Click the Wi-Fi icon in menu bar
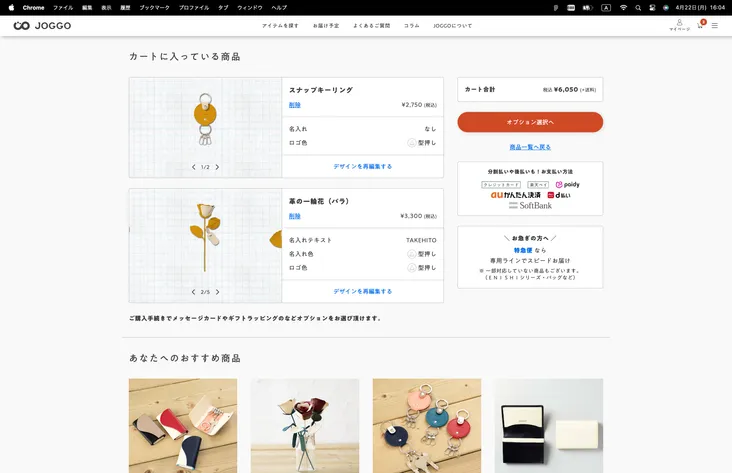The width and height of the screenshot is (732, 473). [x=623, y=7]
